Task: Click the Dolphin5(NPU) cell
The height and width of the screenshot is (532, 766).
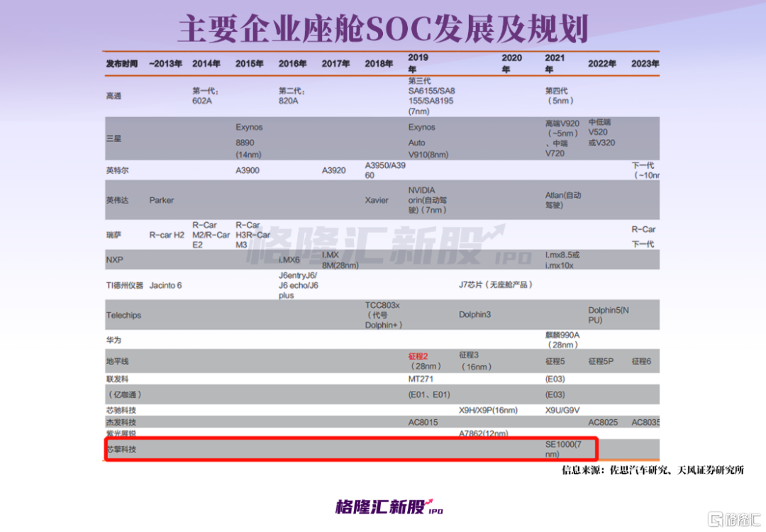Action: click(609, 315)
